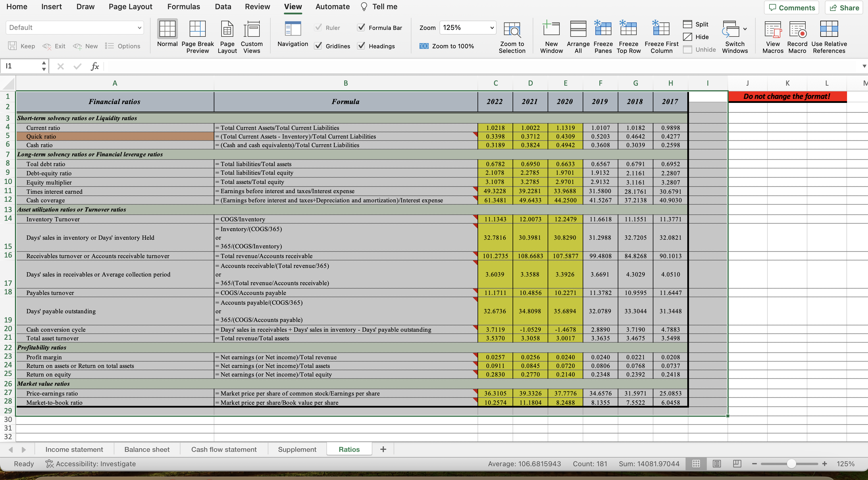Toggle Use Relative References
Screen dimensions: 868x480
pyautogui.click(x=829, y=37)
